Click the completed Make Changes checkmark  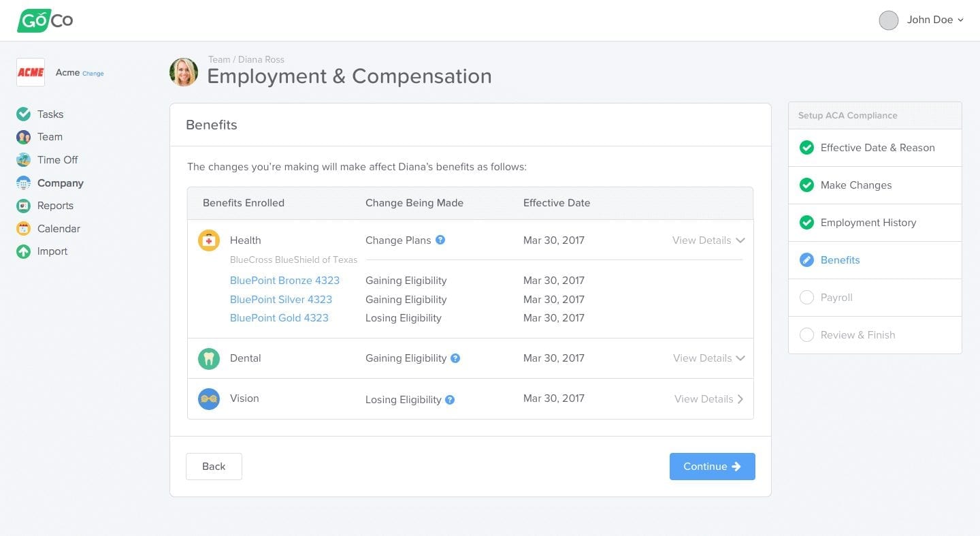(x=806, y=185)
